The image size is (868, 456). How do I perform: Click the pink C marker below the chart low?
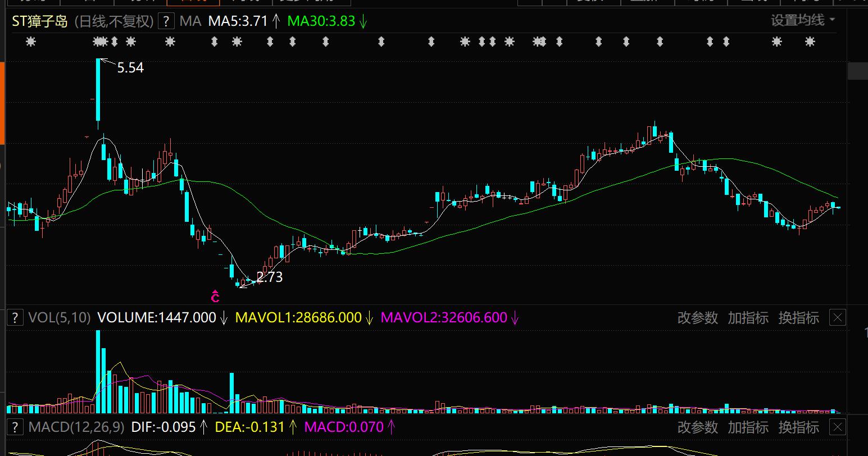coord(215,296)
